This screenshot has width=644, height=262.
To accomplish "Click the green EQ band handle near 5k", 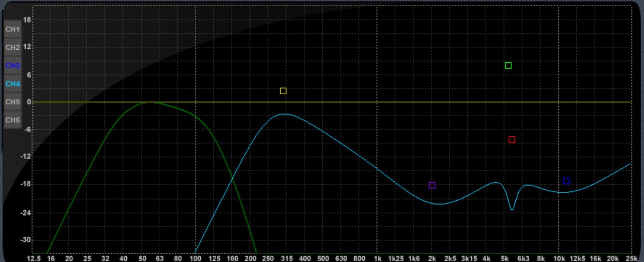I will click(x=508, y=66).
